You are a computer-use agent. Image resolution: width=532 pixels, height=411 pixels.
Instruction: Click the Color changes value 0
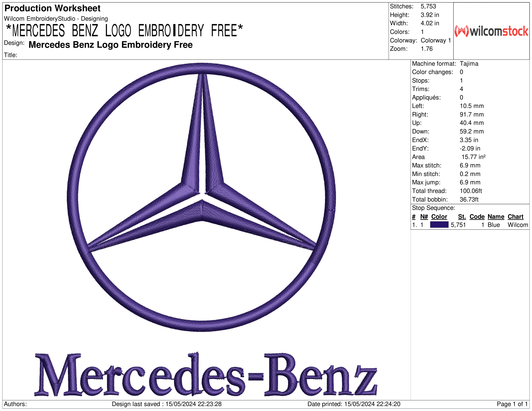coord(461,72)
